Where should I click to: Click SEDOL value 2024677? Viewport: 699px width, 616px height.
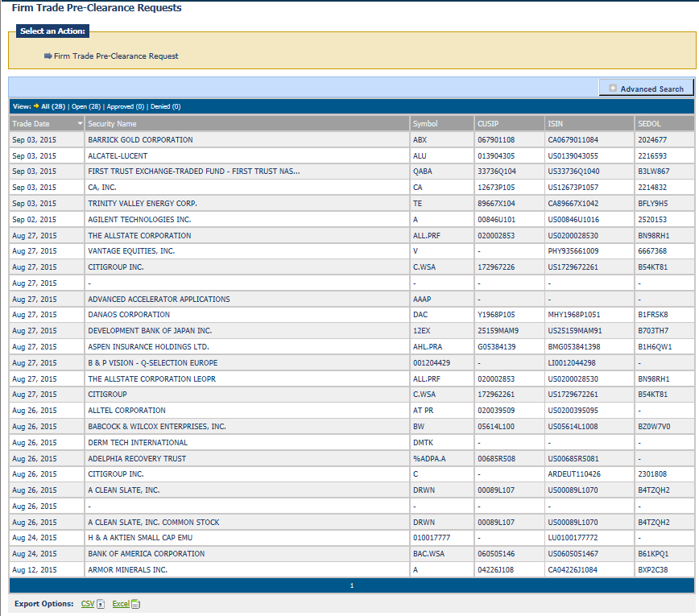(x=652, y=140)
